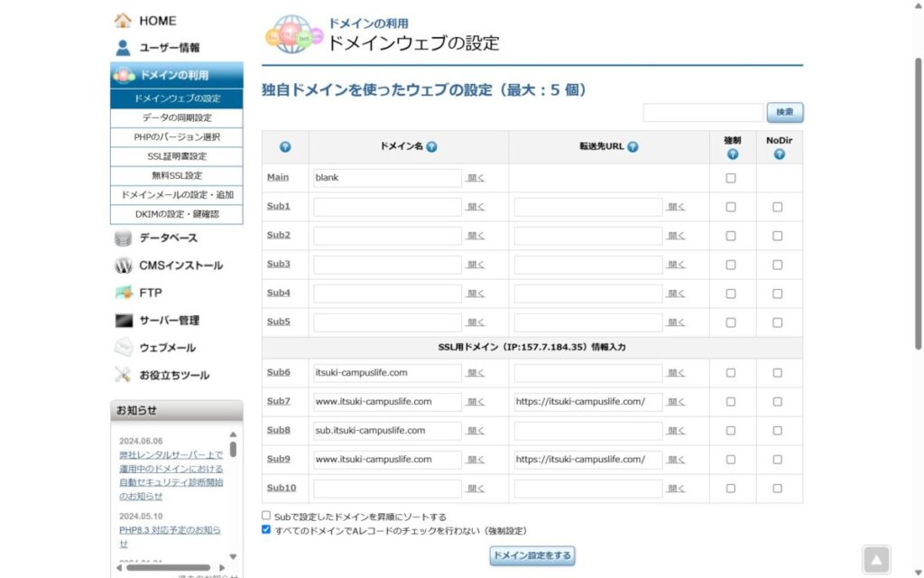Click the FTP icon
The width and height of the screenshot is (924, 578).
(123, 293)
